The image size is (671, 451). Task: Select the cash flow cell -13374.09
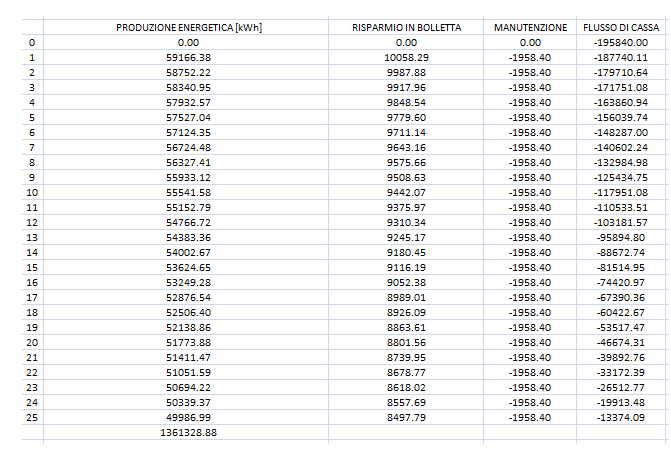point(621,418)
